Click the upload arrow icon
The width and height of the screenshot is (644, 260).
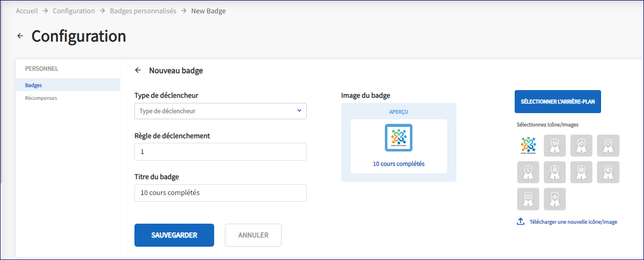[x=521, y=222]
